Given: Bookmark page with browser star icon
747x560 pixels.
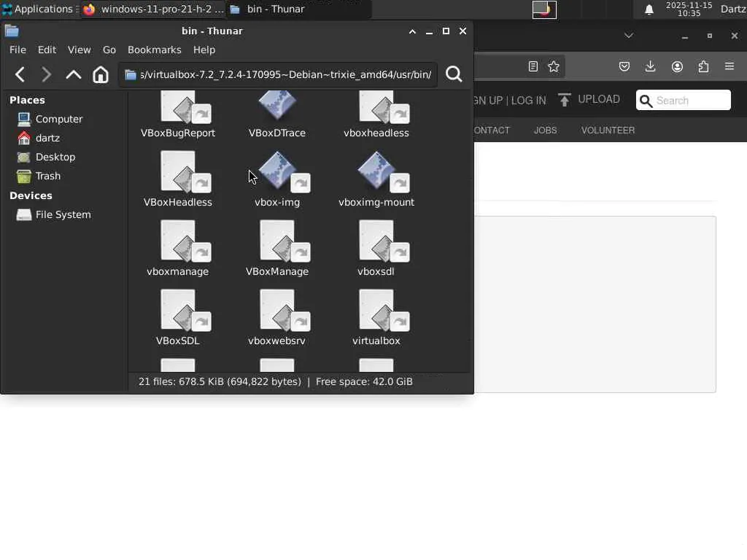Looking at the screenshot, I should tap(554, 66).
